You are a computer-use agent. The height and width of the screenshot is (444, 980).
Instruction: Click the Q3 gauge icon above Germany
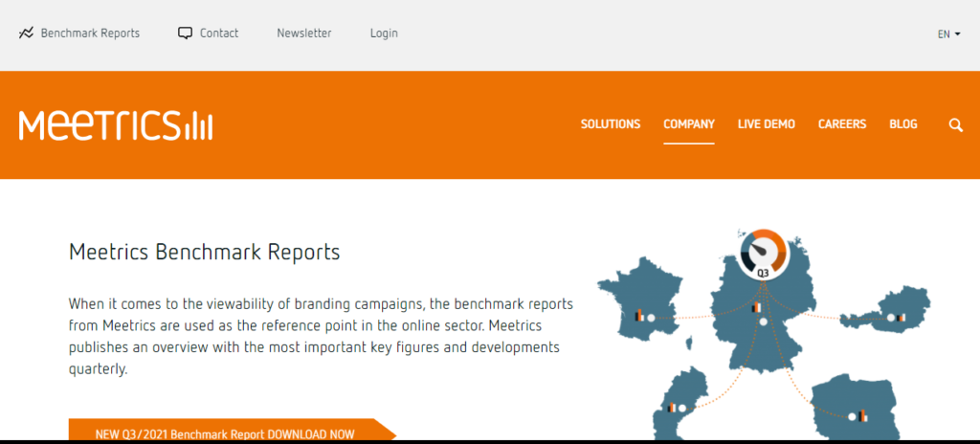click(x=763, y=254)
